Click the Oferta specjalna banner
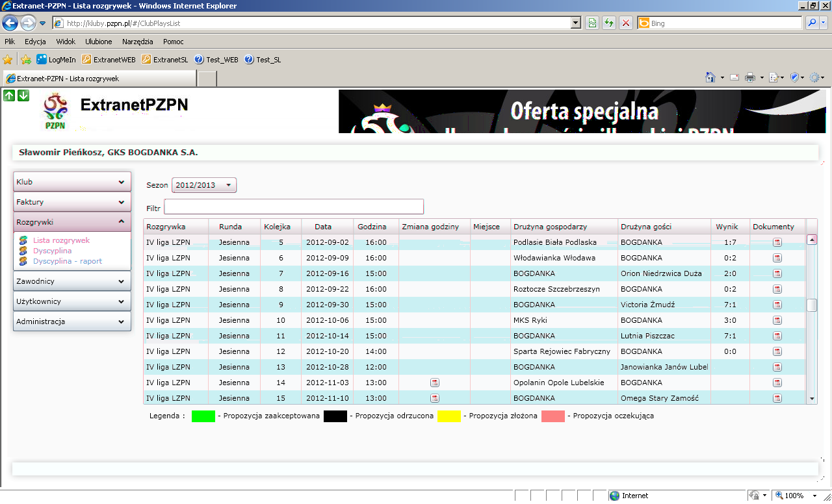 (x=582, y=111)
